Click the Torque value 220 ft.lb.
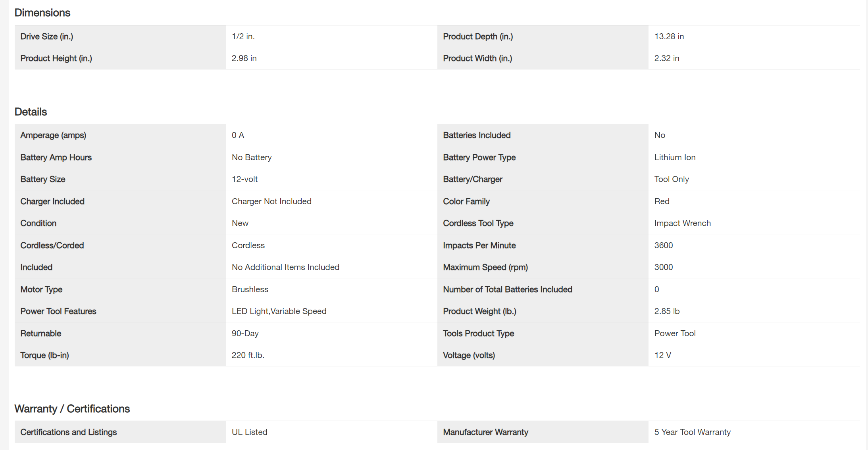This screenshot has width=868, height=450. [x=248, y=355]
